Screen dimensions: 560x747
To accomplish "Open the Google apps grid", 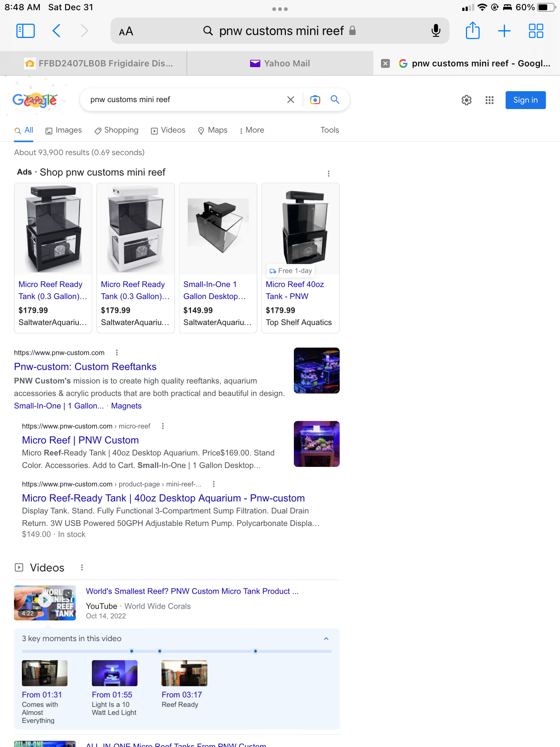I will coord(489,100).
